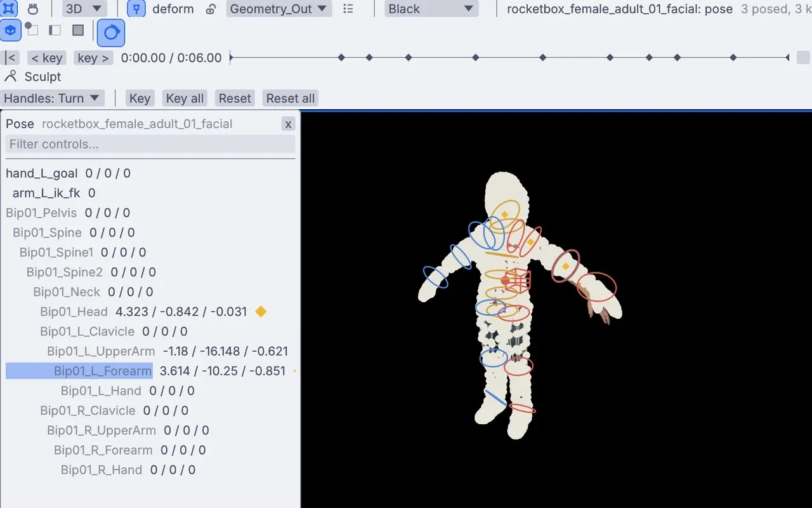The image size is (812, 508).
Task: Select the half-shaded square display mode
Action: pos(55,30)
